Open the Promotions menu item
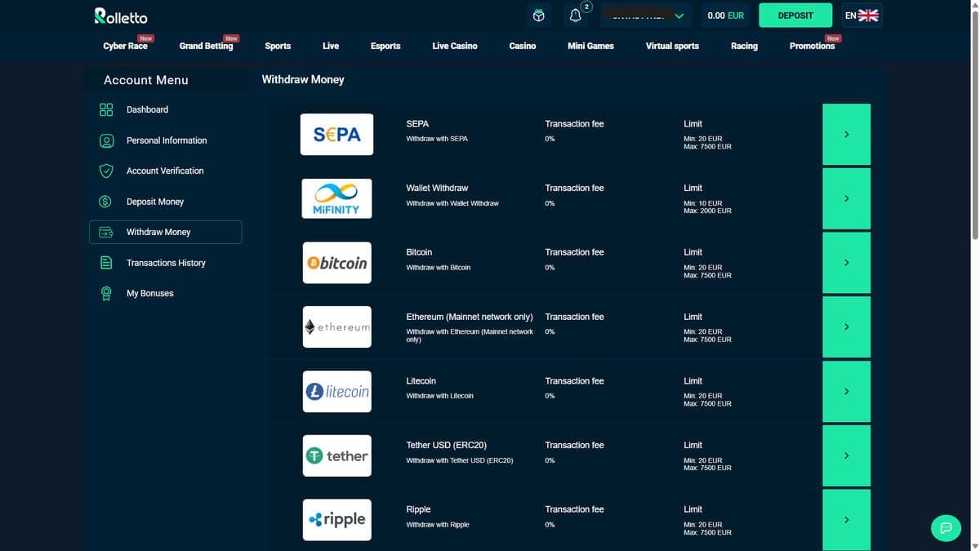Screen dimensions: 980x551 click(813, 46)
